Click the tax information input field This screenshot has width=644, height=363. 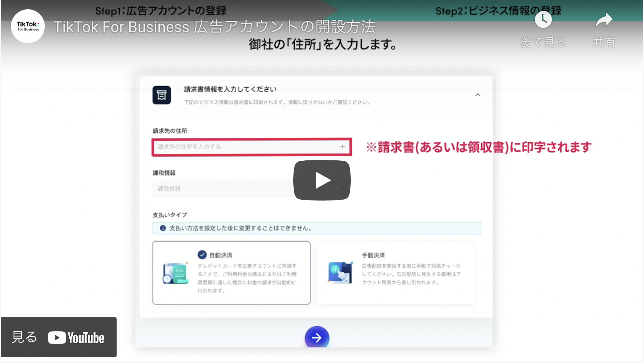coord(252,189)
